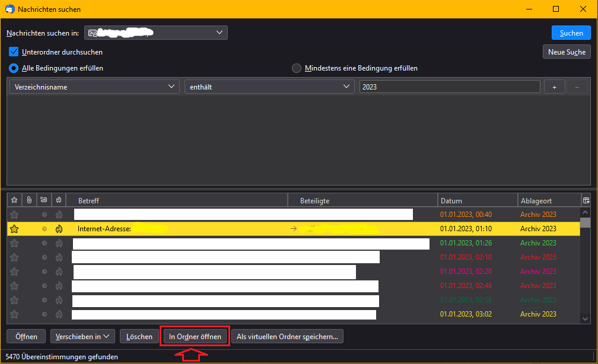This screenshot has height=364, width=598.
Task: Toggle read status of 02:46 message
Action: (x=44, y=286)
